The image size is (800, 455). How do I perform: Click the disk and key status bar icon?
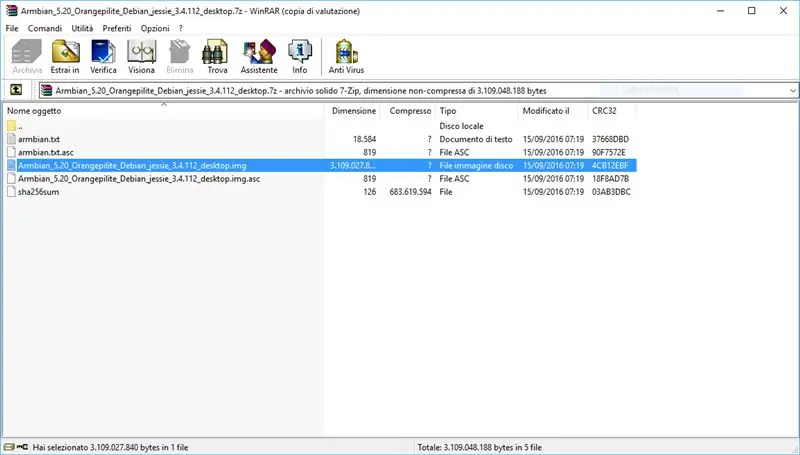tap(16, 447)
